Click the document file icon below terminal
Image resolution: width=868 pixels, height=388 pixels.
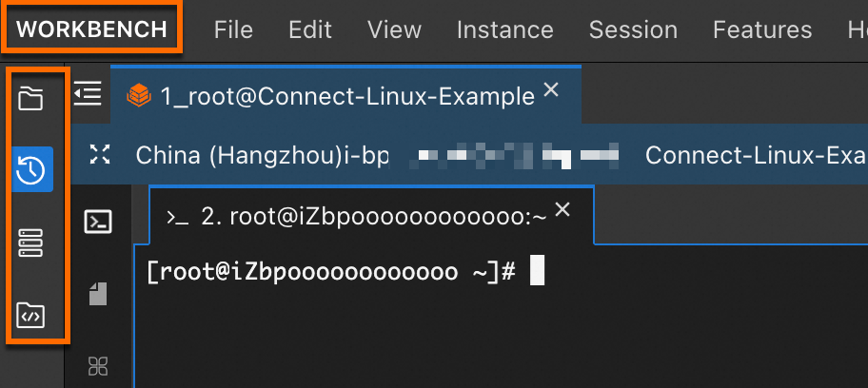(x=98, y=293)
